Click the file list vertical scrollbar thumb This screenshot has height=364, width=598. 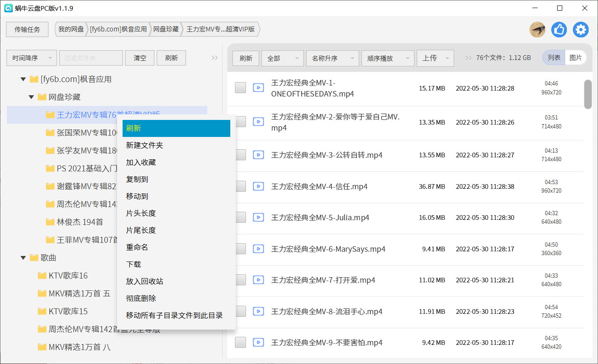588,94
